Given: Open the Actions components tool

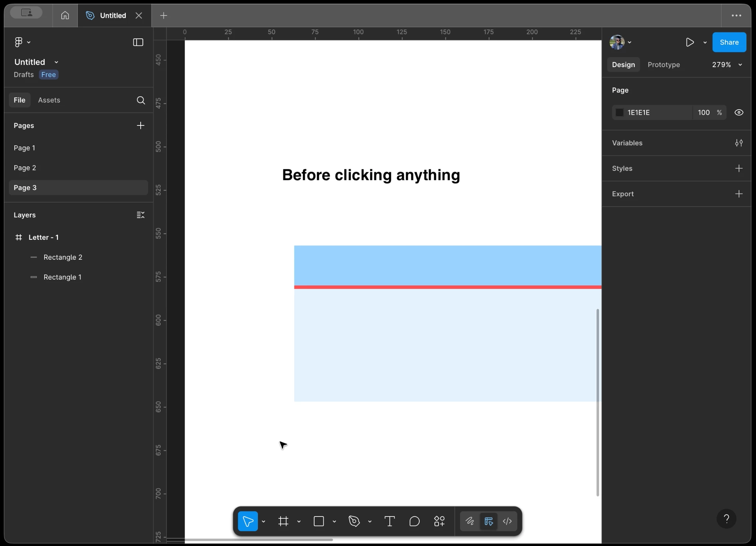Looking at the screenshot, I should (x=439, y=521).
